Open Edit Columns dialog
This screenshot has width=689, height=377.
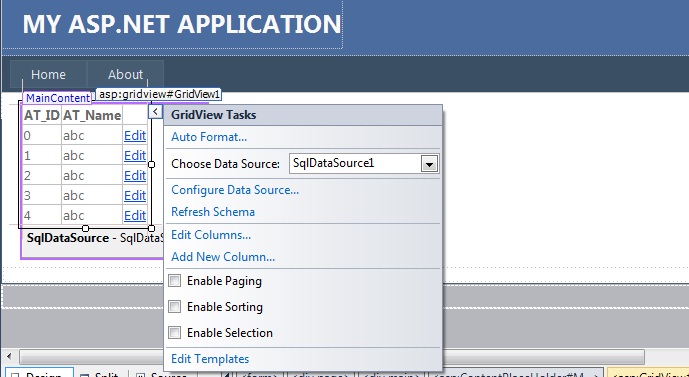tap(211, 235)
